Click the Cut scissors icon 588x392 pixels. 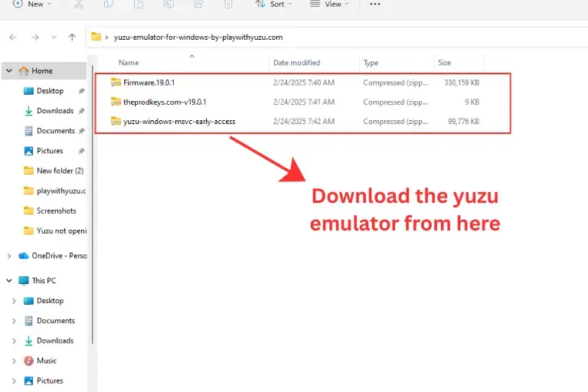click(x=78, y=4)
